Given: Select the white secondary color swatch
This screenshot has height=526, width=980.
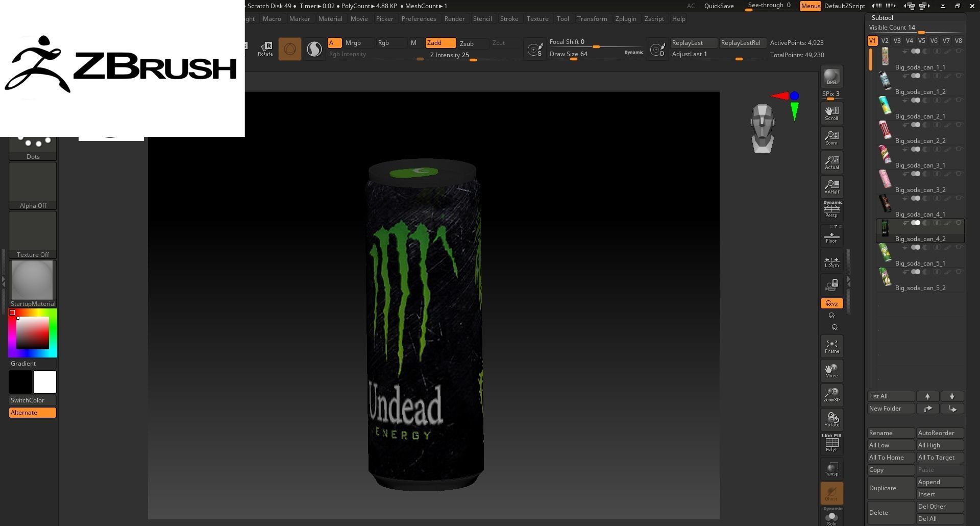Looking at the screenshot, I should [x=45, y=382].
